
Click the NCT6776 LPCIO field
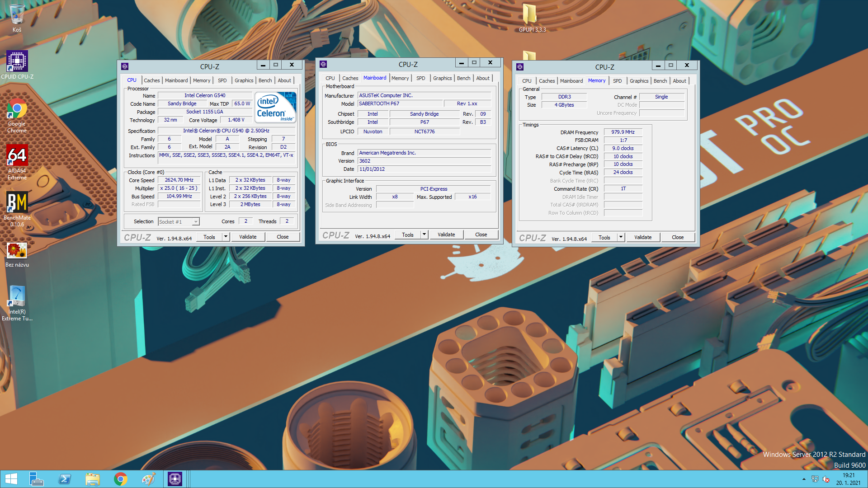425,131
